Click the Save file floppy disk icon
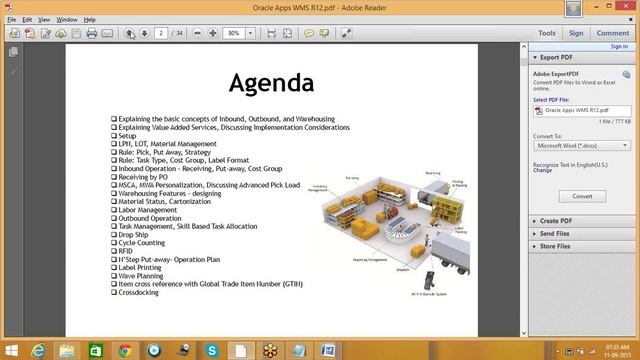The width and height of the screenshot is (640, 360). point(76,33)
